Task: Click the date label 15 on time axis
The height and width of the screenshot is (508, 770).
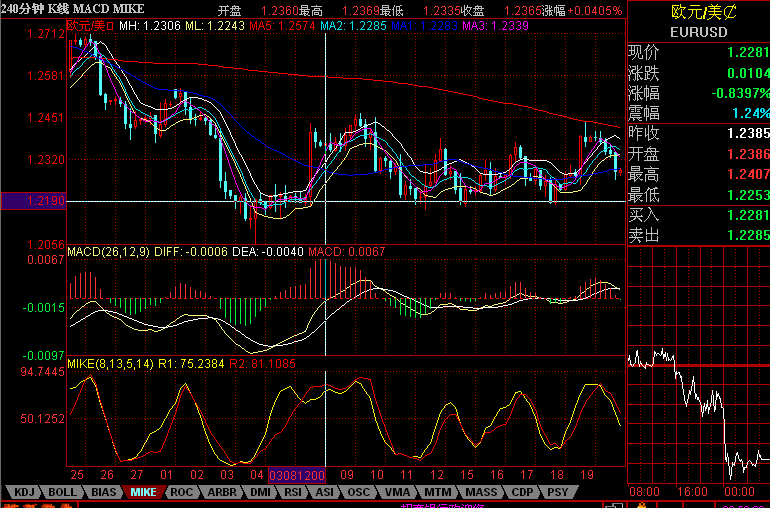Action: click(x=467, y=475)
